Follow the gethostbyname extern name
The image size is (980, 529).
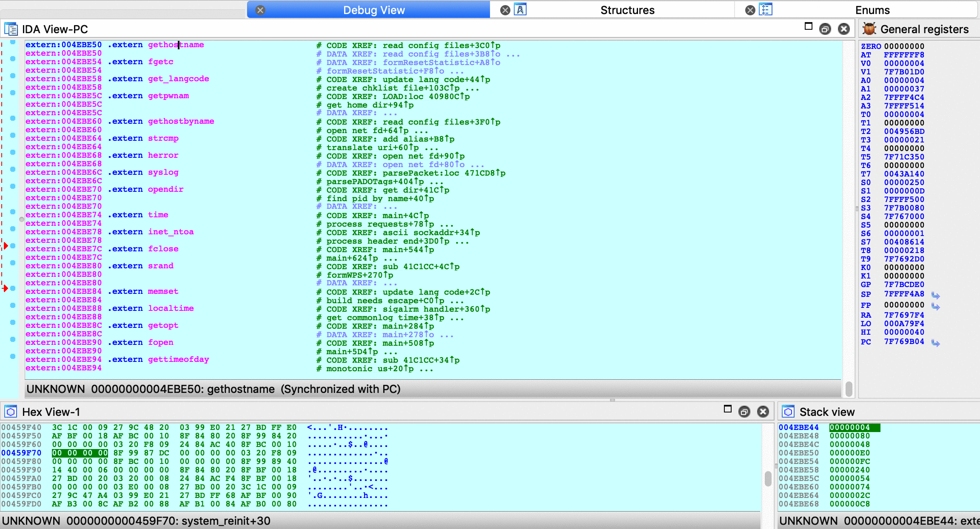click(x=181, y=121)
